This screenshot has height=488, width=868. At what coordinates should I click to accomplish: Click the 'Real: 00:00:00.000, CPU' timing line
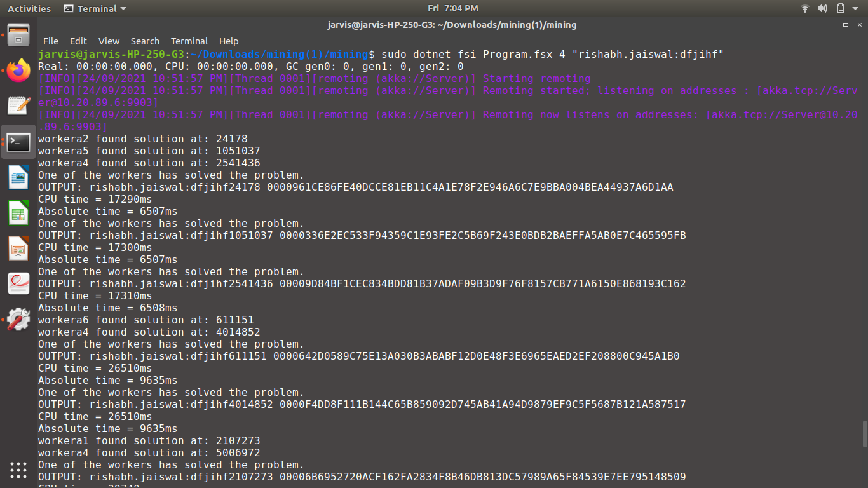(x=251, y=66)
